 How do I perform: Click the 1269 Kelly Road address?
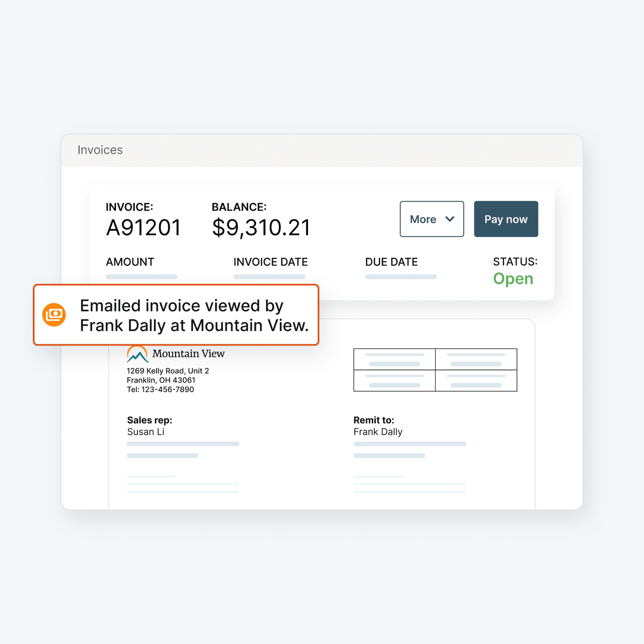pyautogui.click(x=168, y=371)
